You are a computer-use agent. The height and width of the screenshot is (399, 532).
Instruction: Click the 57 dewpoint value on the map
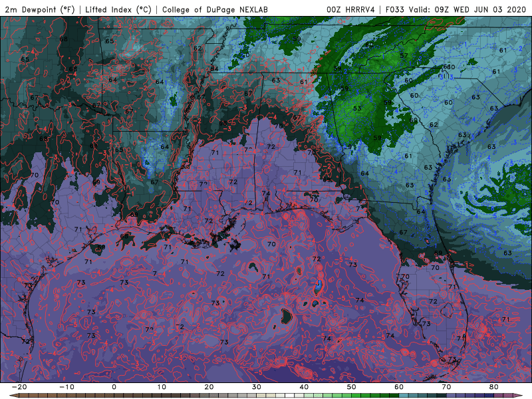404,56
